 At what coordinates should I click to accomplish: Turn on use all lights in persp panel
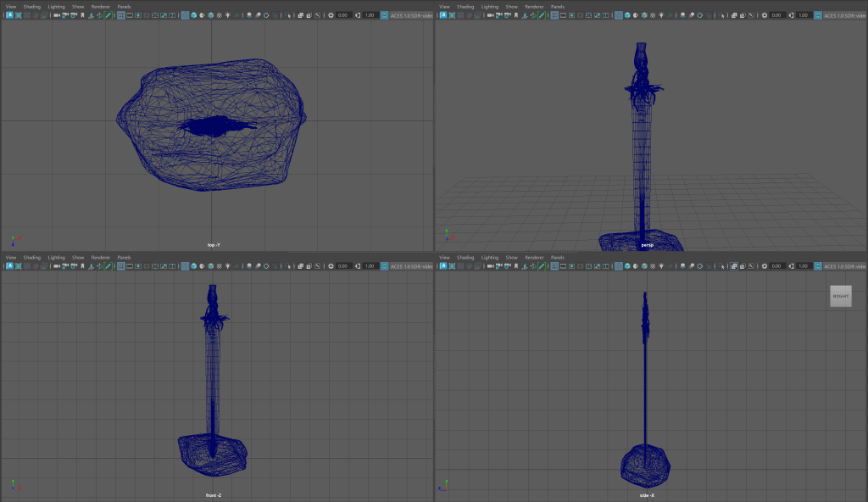click(661, 15)
